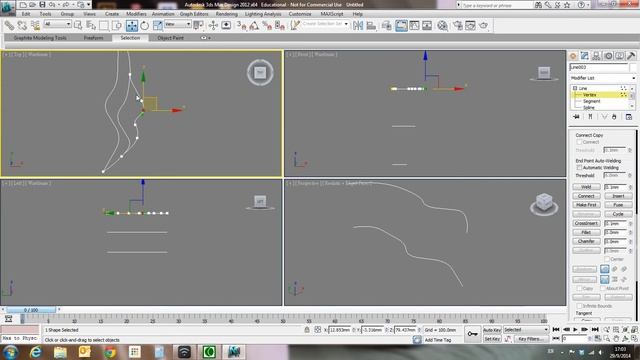Open the Select by Name dialog icon
Screen dimensions: 640x360
[x=91, y=25]
